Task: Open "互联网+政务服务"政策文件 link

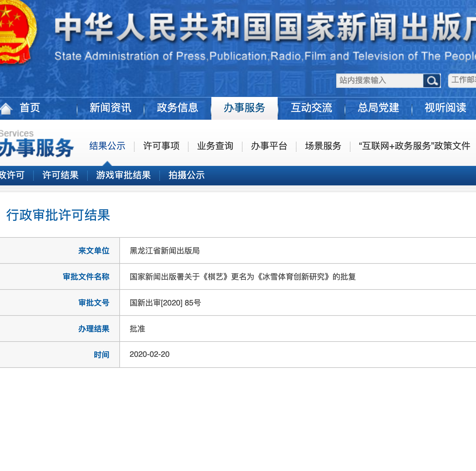Action: tap(415, 146)
